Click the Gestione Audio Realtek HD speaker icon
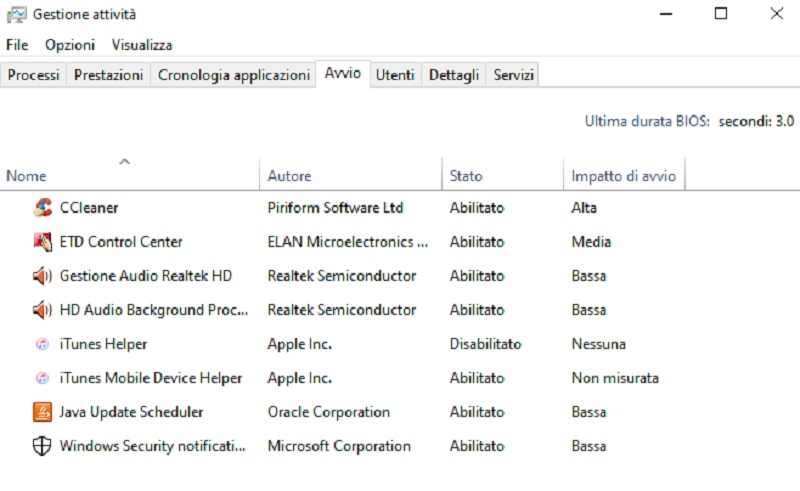This screenshot has height=491, width=800. click(x=42, y=276)
